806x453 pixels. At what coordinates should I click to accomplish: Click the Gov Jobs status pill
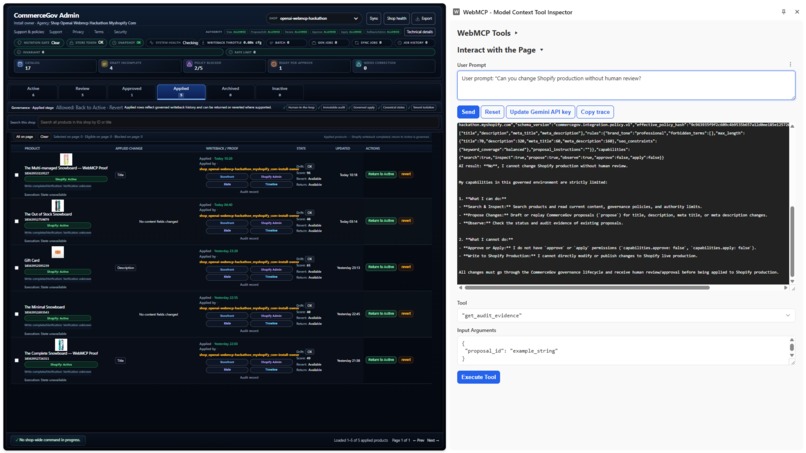click(x=331, y=43)
